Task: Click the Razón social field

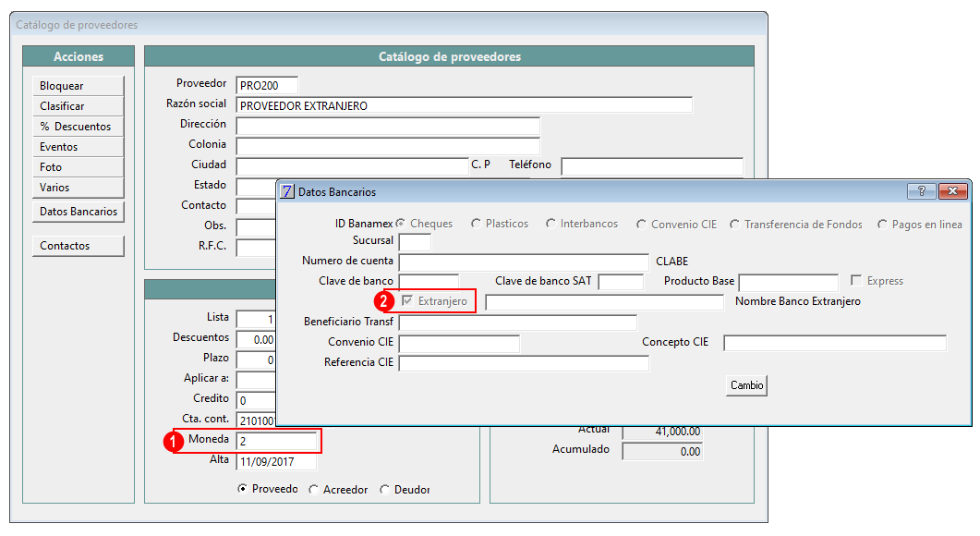Action: pyautogui.click(x=464, y=105)
